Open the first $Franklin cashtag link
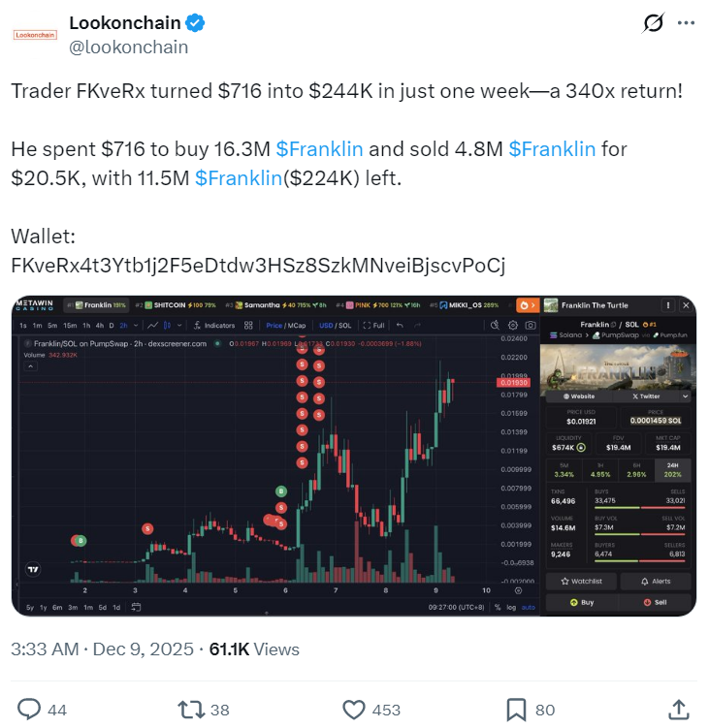This screenshot has height=728, width=709. 319,149
